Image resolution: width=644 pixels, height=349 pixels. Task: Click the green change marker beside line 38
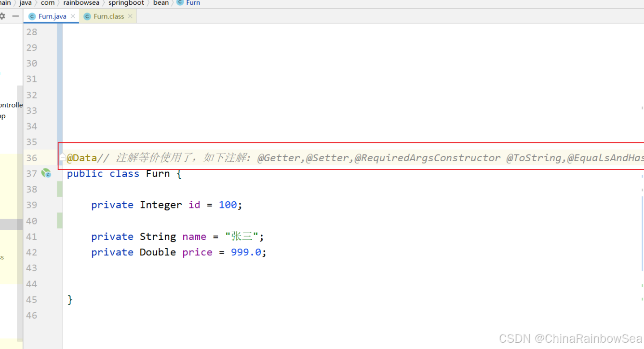[x=60, y=189]
